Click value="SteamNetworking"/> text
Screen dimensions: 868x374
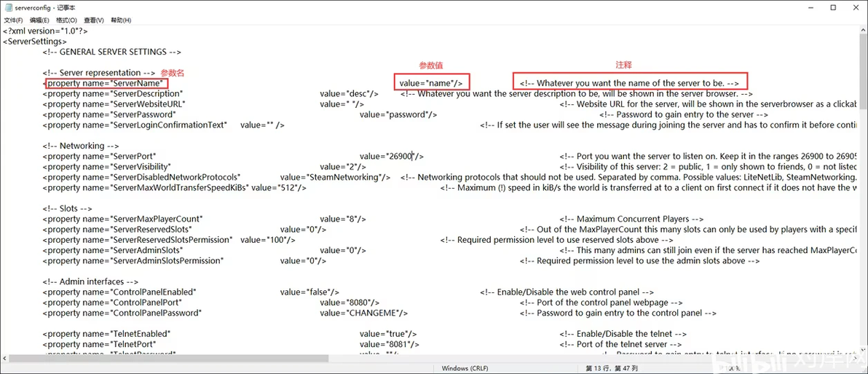click(x=336, y=177)
